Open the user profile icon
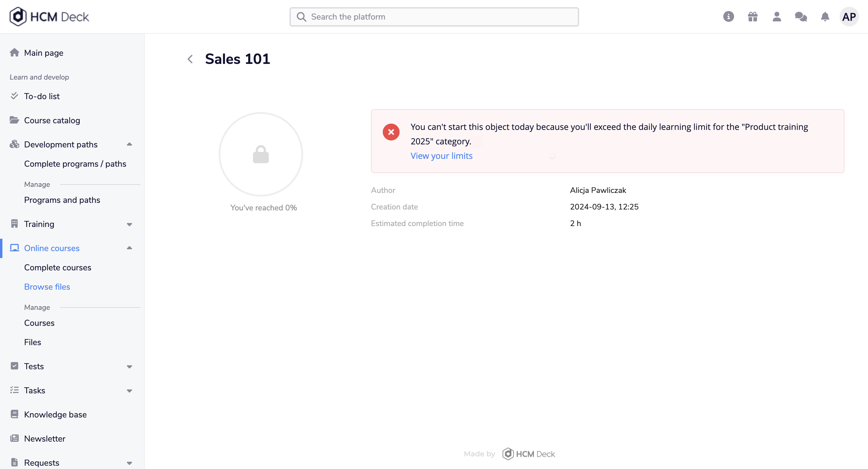Viewport: 868px width, 469px height. (777, 17)
